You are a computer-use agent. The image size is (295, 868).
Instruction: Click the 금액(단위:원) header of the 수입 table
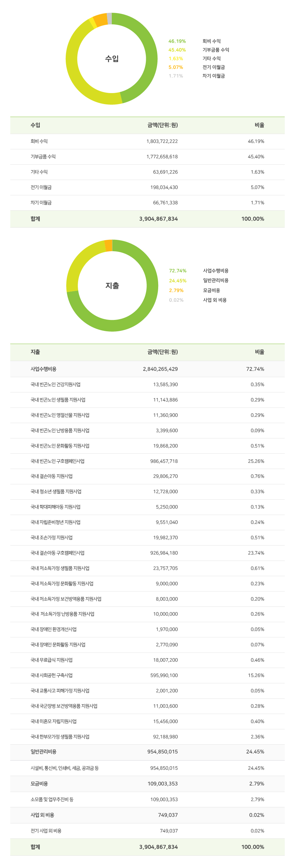(x=163, y=125)
